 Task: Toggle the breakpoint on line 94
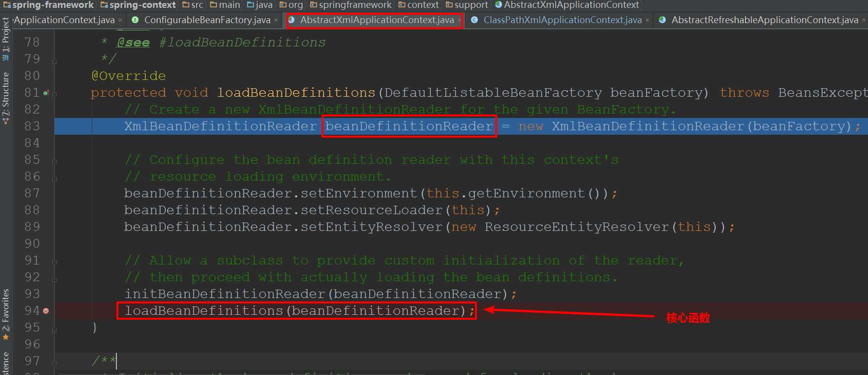46,311
